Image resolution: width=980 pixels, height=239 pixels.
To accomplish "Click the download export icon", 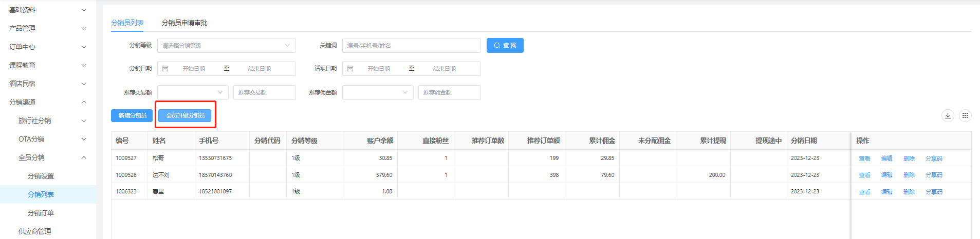I will 948,115.
